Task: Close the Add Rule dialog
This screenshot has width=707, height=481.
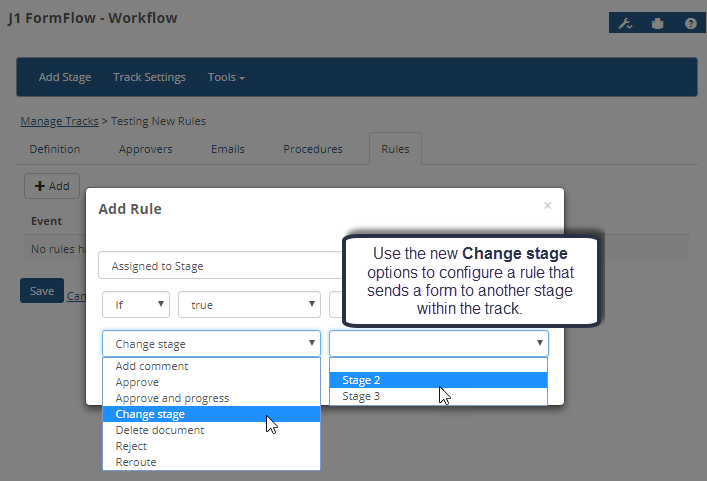Action: click(547, 205)
